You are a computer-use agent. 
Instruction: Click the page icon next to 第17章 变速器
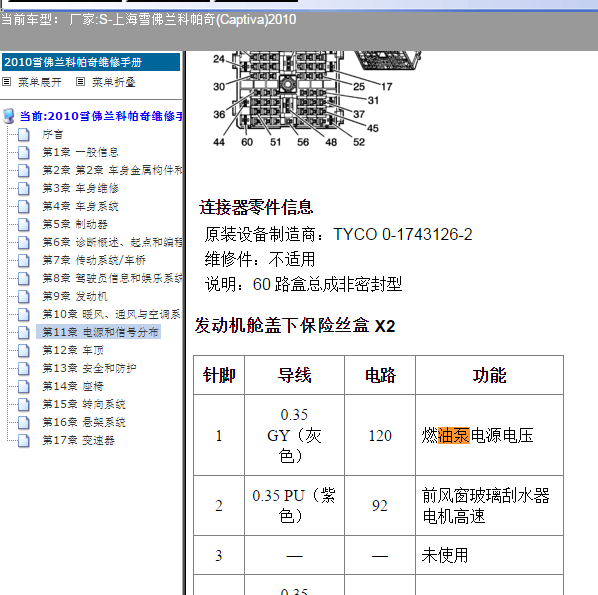coord(24,440)
